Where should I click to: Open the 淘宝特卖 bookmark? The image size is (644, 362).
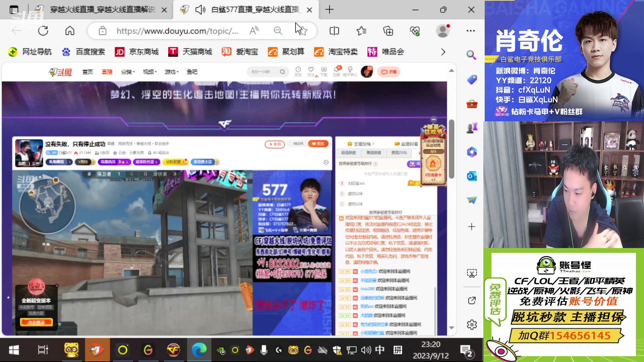tap(336, 52)
